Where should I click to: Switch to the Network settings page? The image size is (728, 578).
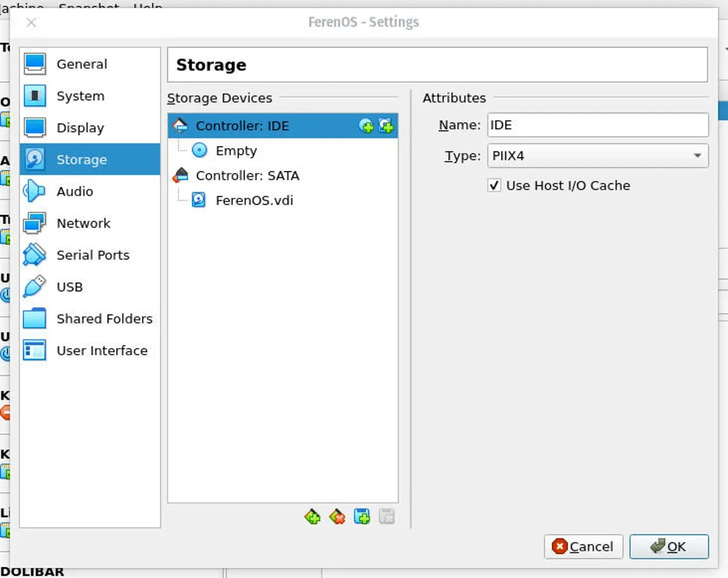coord(90,223)
